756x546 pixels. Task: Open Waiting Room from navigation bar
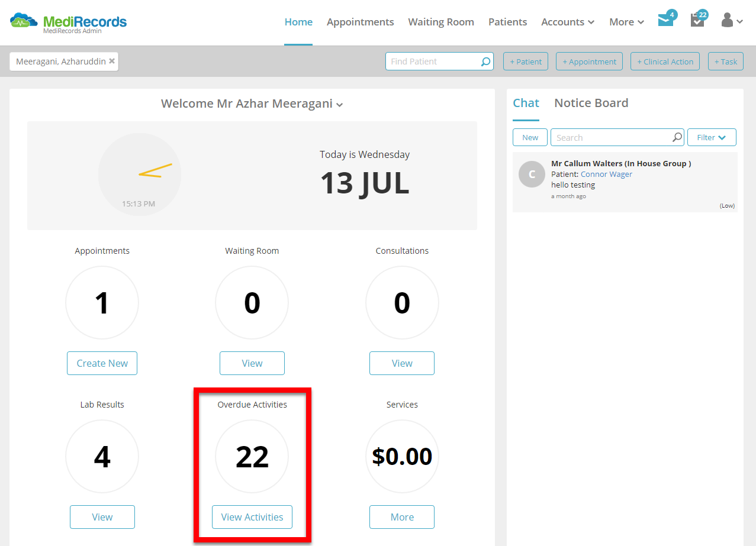[441, 22]
